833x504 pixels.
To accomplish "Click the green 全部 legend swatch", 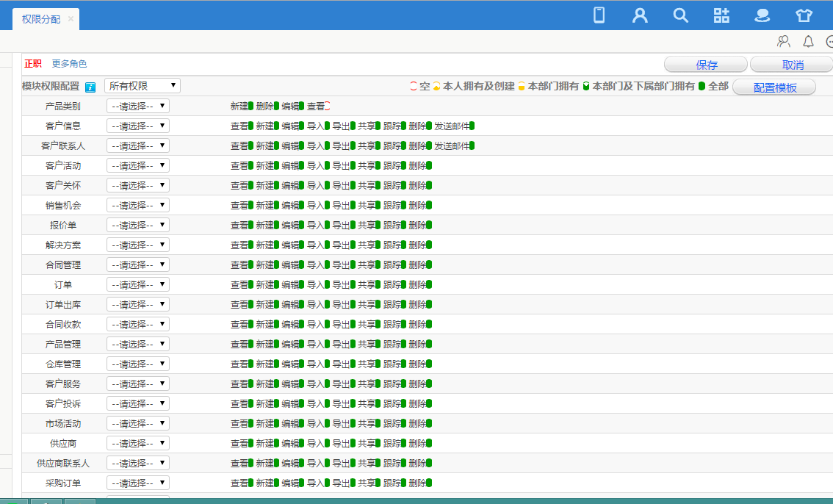I will (x=702, y=87).
